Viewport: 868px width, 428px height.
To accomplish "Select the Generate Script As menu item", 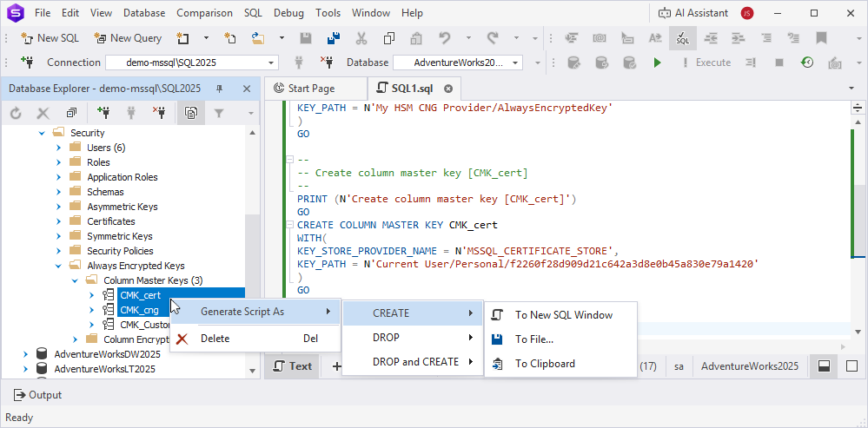I will point(255,312).
